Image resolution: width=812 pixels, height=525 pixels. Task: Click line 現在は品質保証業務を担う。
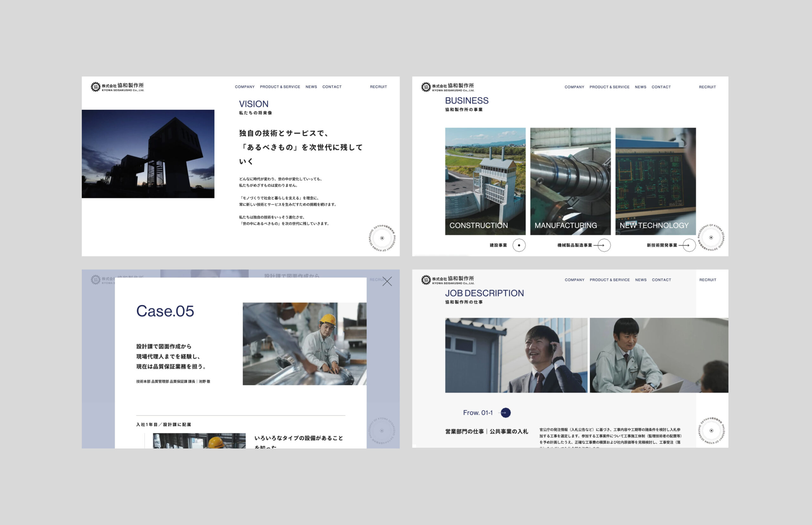pyautogui.click(x=172, y=366)
